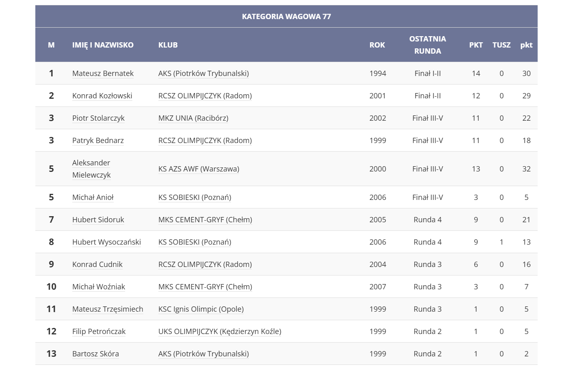Click the IMIĘ I NAZWISKO column header
The image size is (588, 371).
click(103, 45)
